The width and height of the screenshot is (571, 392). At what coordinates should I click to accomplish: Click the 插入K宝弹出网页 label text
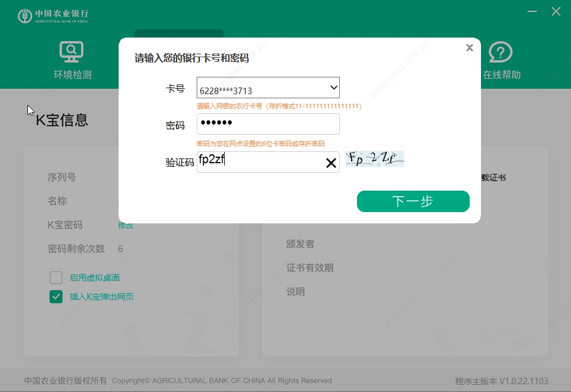tap(101, 297)
